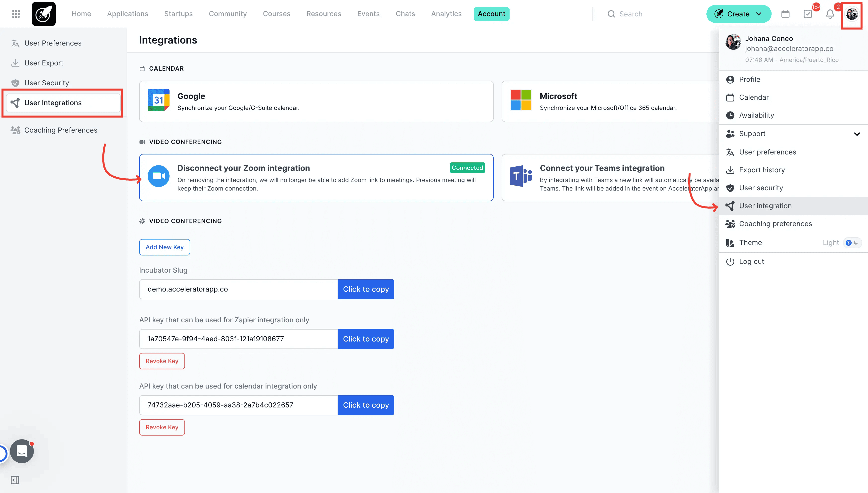Click the Availability clock icon in menu
The width and height of the screenshot is (868, 493).
coord(730,115)
